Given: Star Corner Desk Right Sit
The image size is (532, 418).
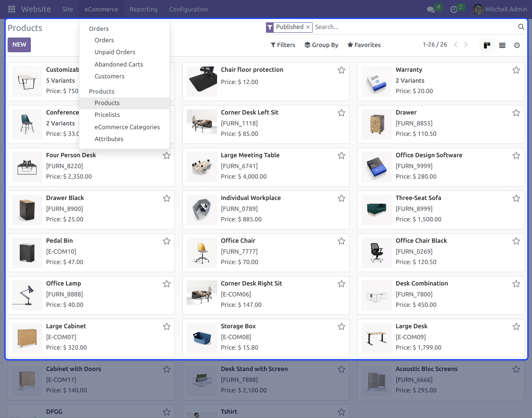Looking at the screenshot, I should point(342,284).
